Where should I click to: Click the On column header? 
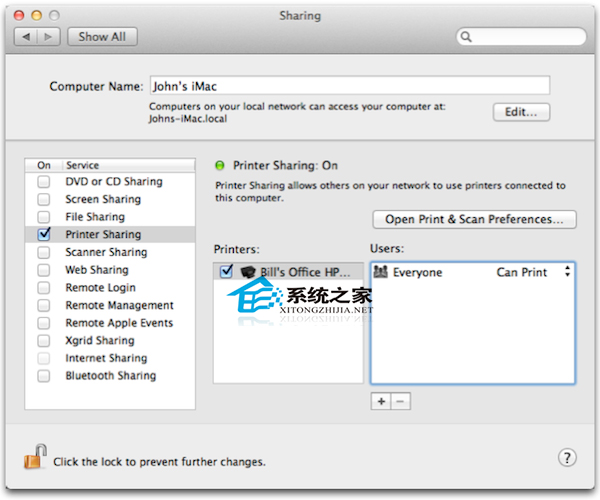(44, 165)
